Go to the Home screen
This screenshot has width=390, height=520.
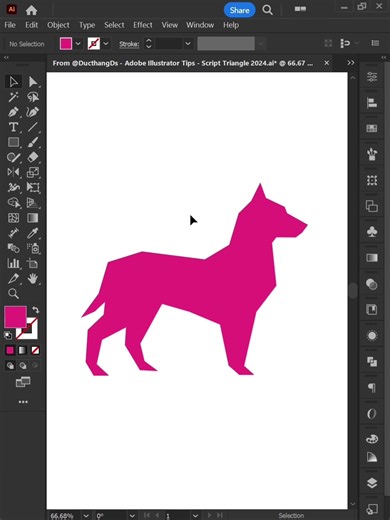(31, 10)
